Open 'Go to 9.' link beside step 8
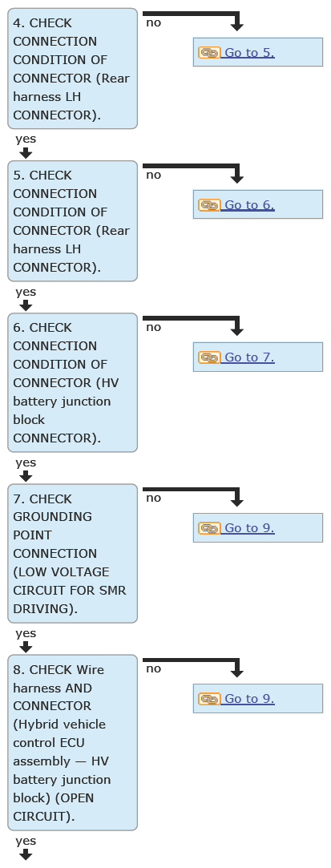This screenshot has width=331, height=868. coord(249,699)
